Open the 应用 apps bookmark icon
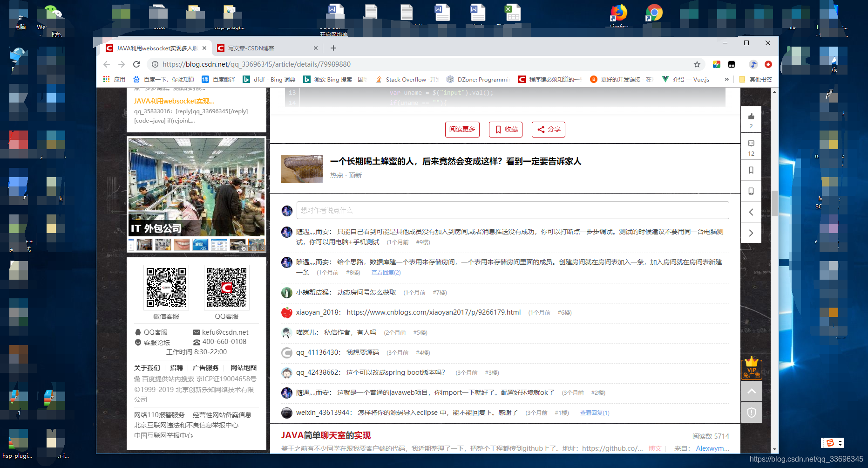 (x=114, y=79)
